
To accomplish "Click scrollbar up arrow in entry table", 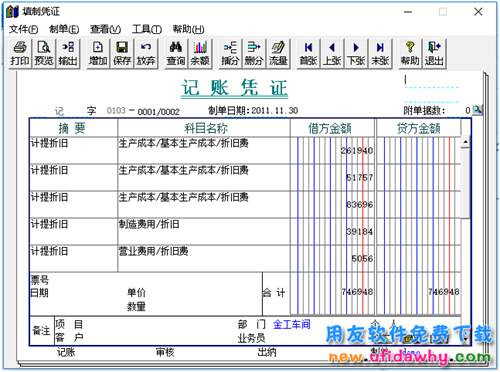I will 465,142.
